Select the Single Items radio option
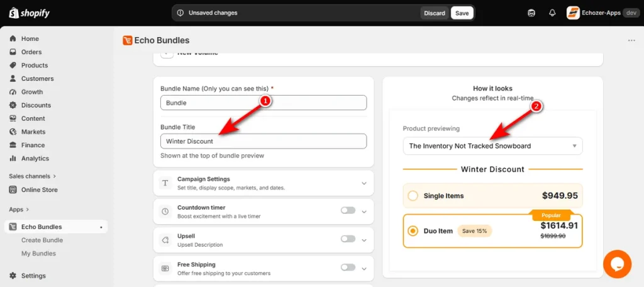 click(x=413, y=196)
